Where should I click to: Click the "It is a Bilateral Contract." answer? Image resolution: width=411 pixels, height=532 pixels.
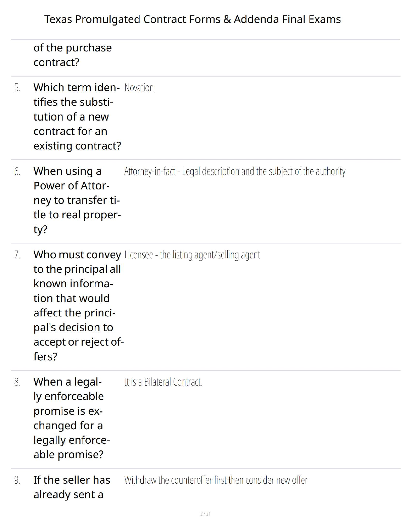163,382
